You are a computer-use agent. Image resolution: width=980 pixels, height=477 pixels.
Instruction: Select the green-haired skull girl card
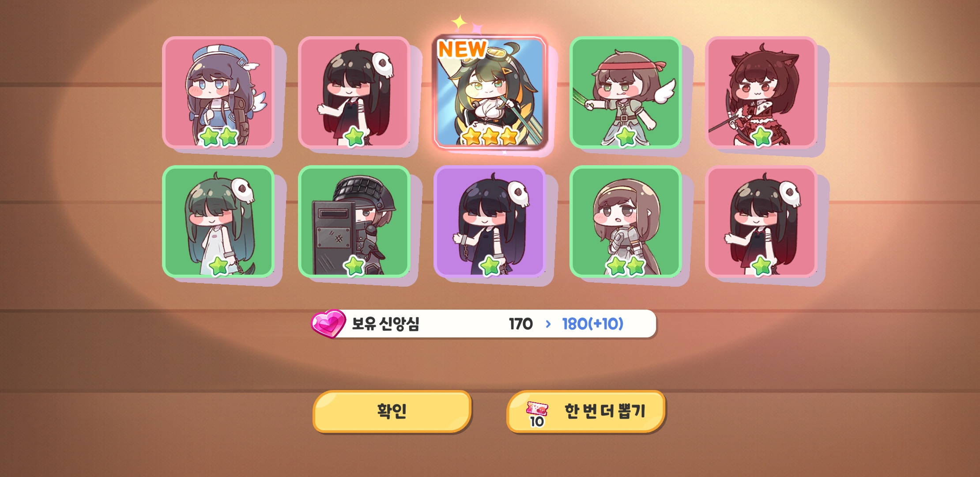pyautogui.click(x=219, y=222)
